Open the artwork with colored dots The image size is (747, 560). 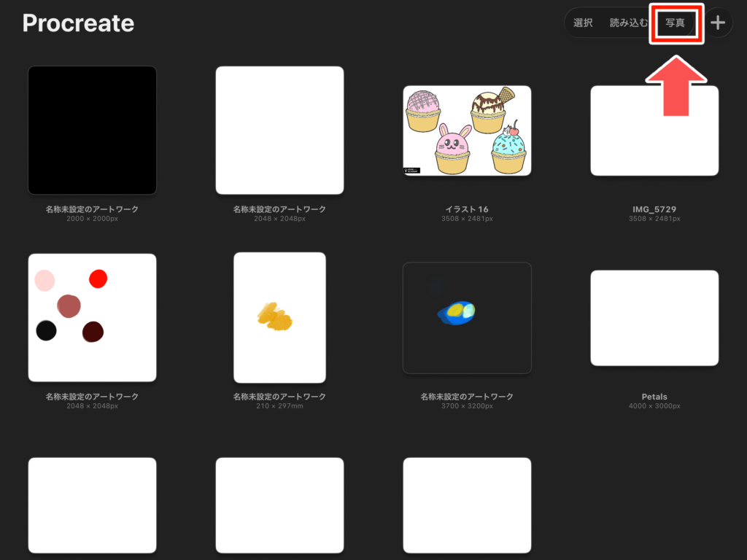pos(92,317)
